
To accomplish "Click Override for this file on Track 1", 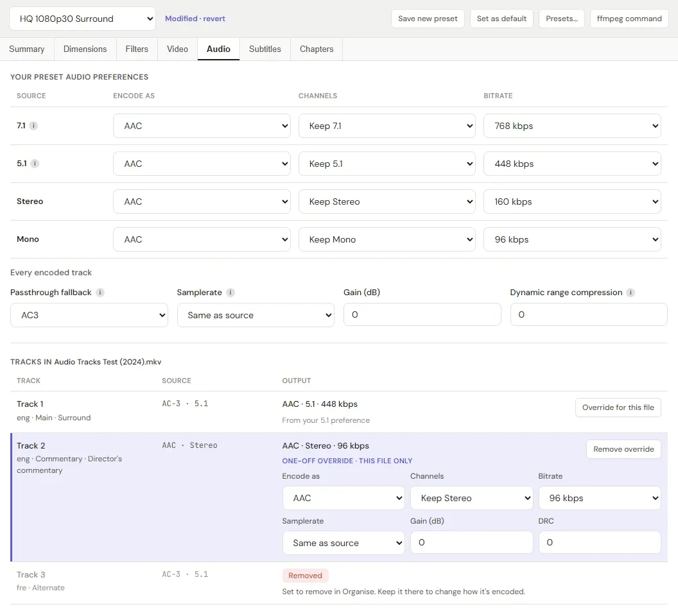I will [x=618, y=407].
